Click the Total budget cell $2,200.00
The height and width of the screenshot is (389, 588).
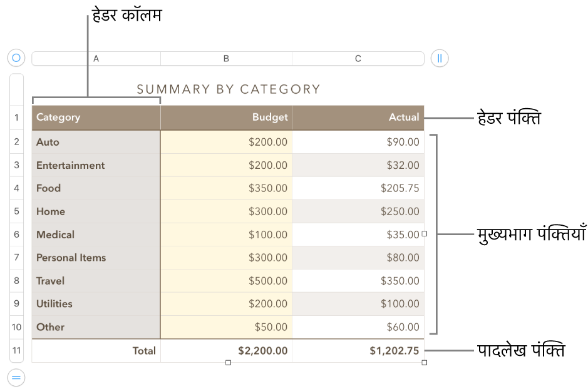pyautogui.click(x=226, y=351)
